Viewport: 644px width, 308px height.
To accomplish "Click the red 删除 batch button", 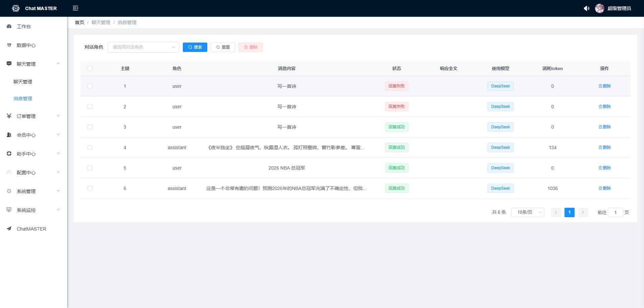I will (x=251, y=47).
